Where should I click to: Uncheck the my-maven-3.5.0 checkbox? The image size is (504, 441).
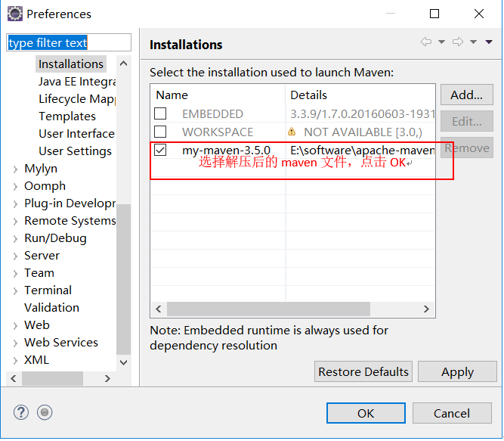pos(160,151)
